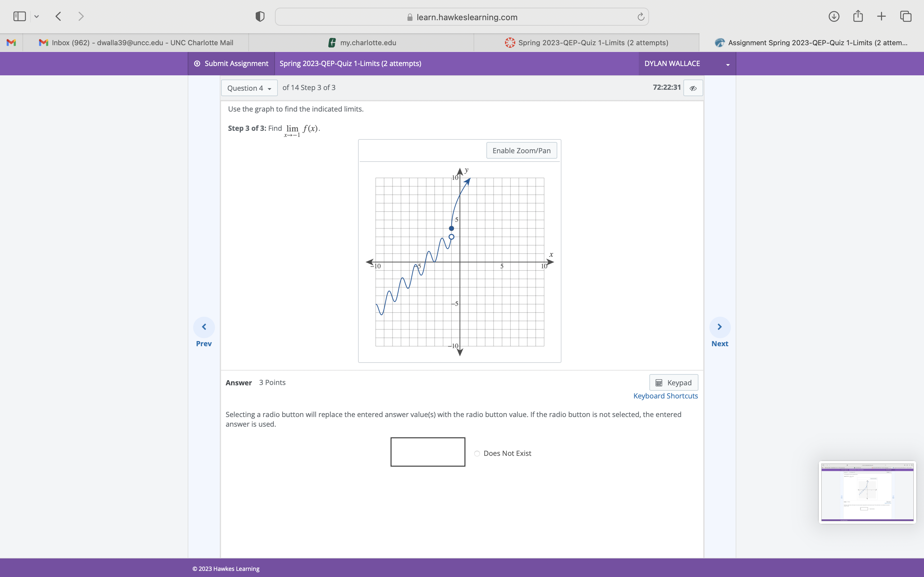The width and height of the screenshot is (924, 577).
Task: Click the answer input box
Action: click(x=428, y=452)
